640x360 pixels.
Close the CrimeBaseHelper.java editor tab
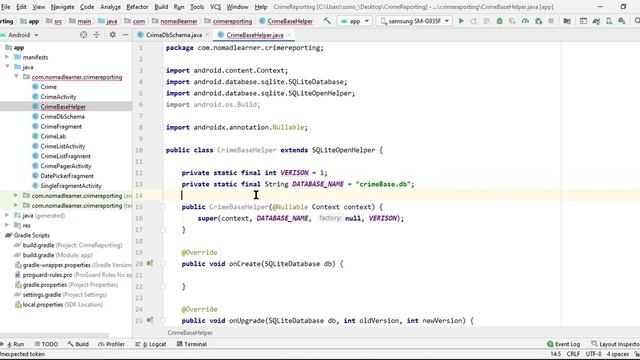(289, 35)
